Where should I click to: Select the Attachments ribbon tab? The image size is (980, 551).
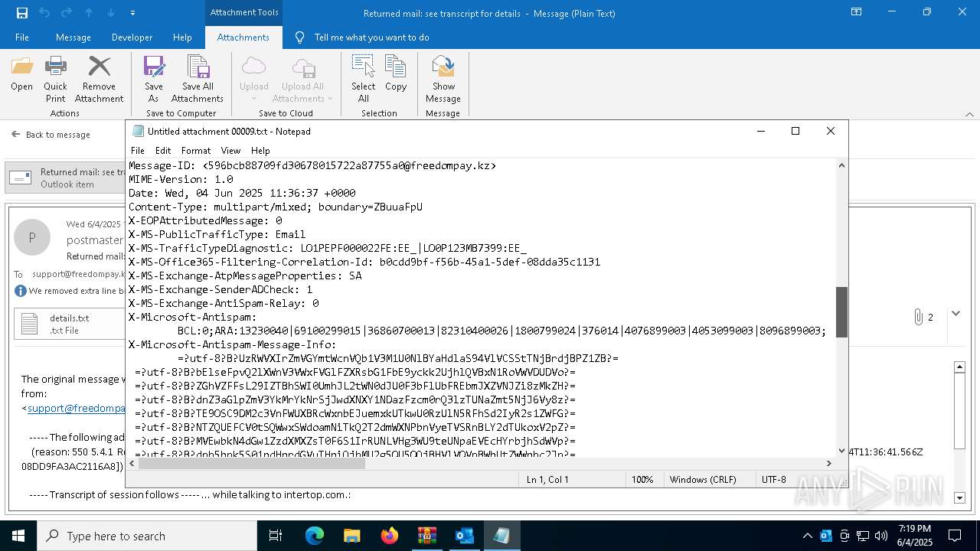243,37
